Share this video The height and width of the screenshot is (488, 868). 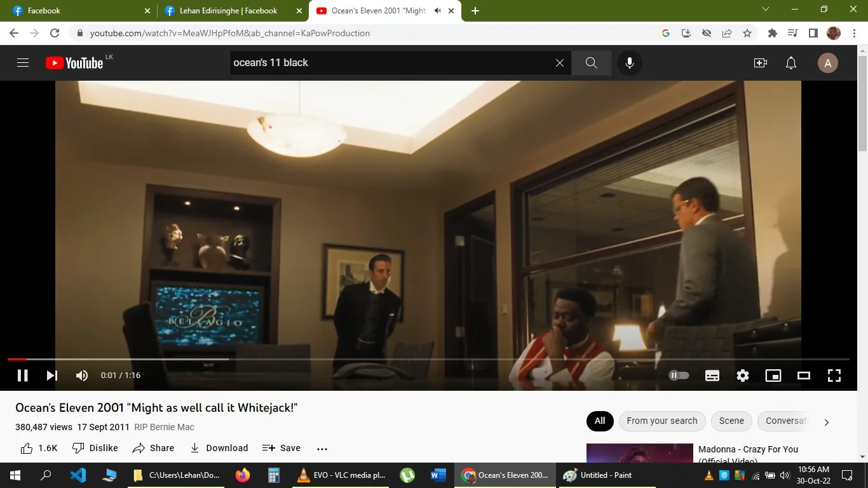pos(153,448)
